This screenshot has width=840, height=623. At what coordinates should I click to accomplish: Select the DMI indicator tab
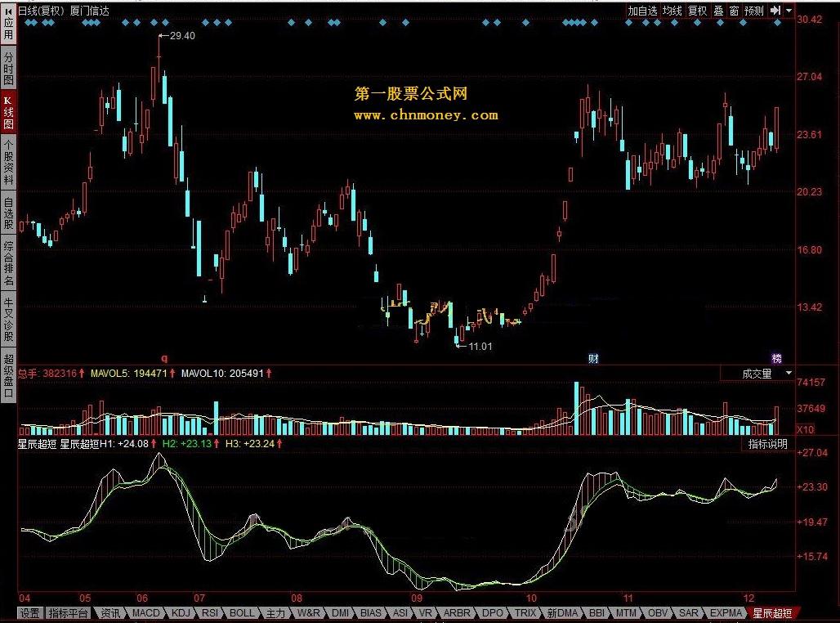point(340,613)
